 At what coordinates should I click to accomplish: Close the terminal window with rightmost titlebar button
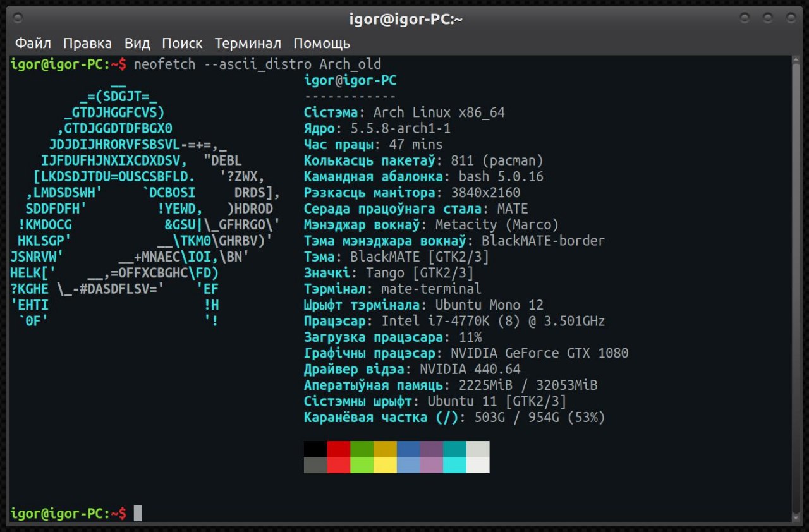point(789,18)
